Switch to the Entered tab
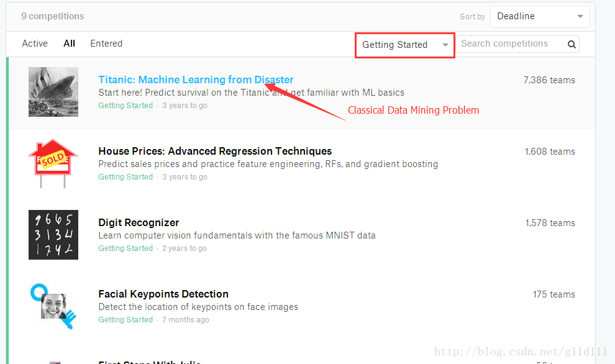The height and width of the screenshot is (364, 615). click(x=106, y=43)
